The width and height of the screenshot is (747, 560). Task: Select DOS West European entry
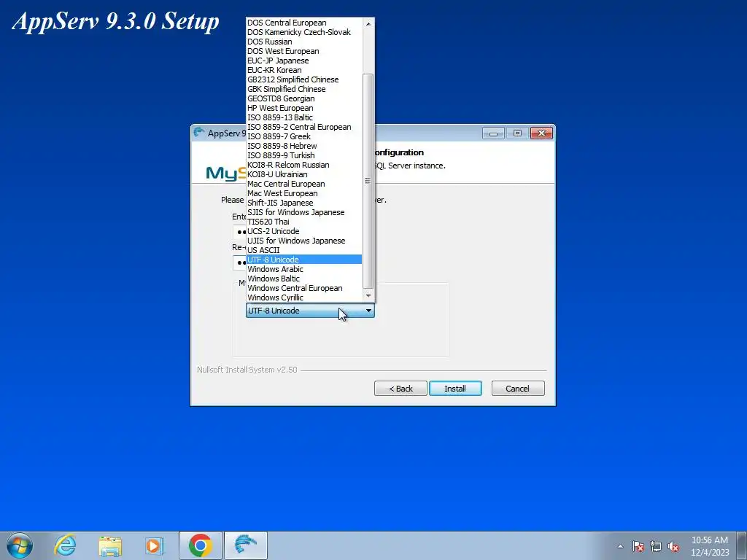[304, 52]
